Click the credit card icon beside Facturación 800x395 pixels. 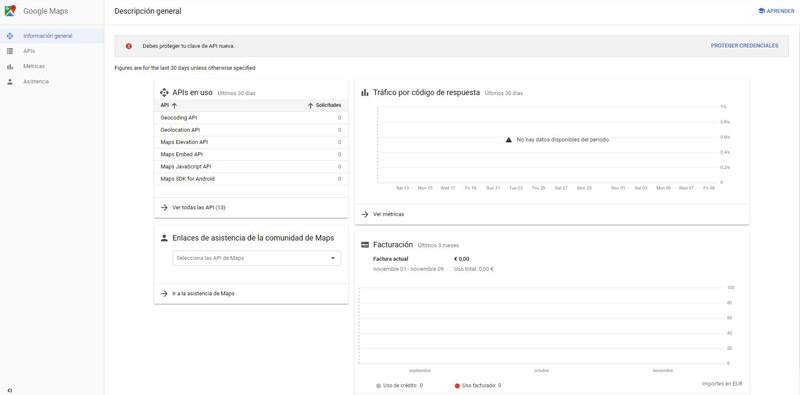tap(365, 245)
